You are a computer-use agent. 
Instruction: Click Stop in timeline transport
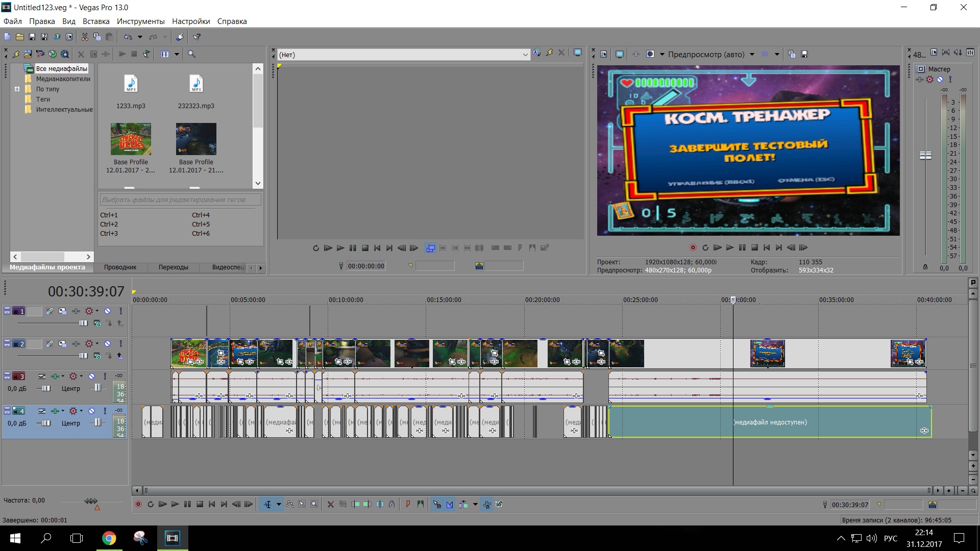200,504
